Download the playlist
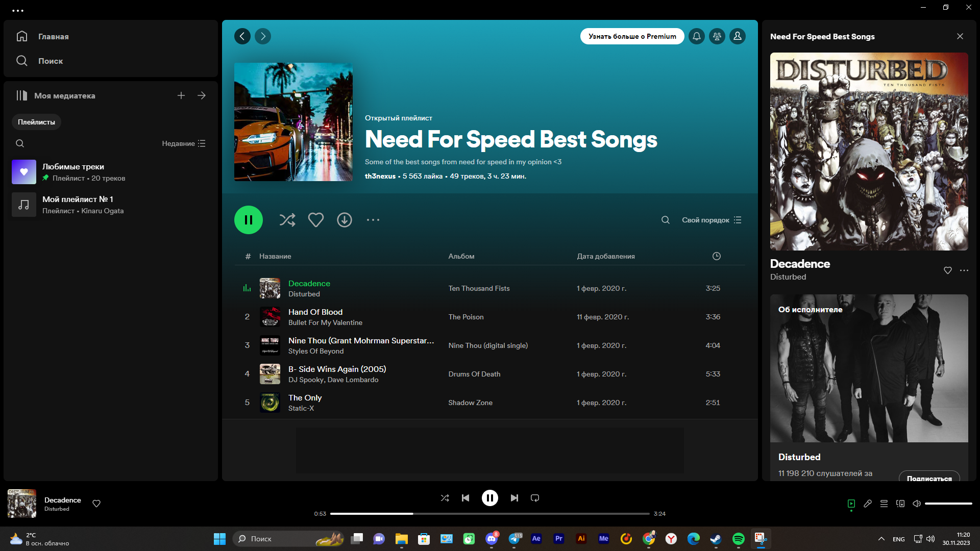 point(345,220)
